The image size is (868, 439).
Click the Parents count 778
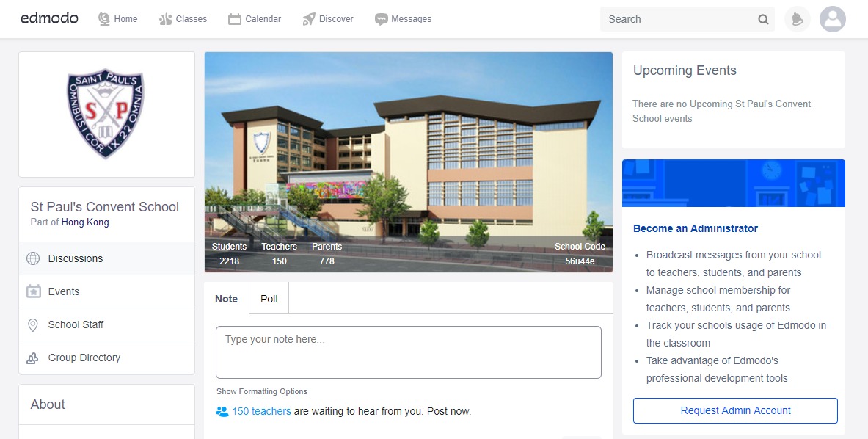click(327, 261)
